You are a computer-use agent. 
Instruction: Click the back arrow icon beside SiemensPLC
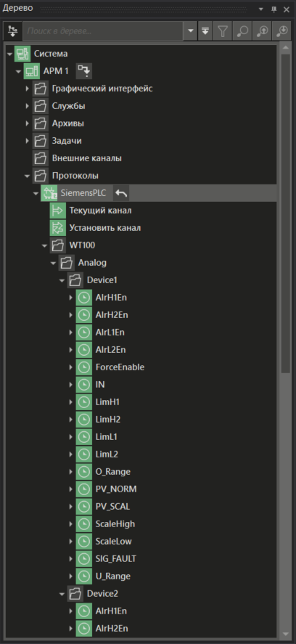pos(120,192)
